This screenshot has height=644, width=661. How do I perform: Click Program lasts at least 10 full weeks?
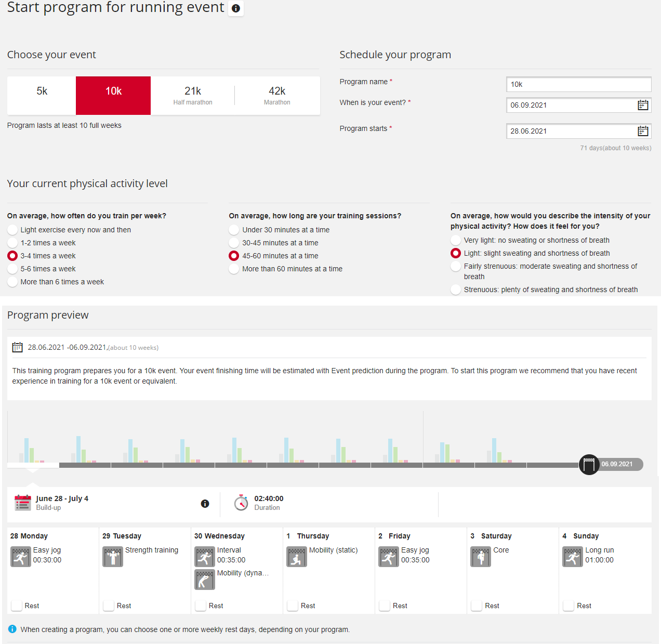tap(64, 125)
